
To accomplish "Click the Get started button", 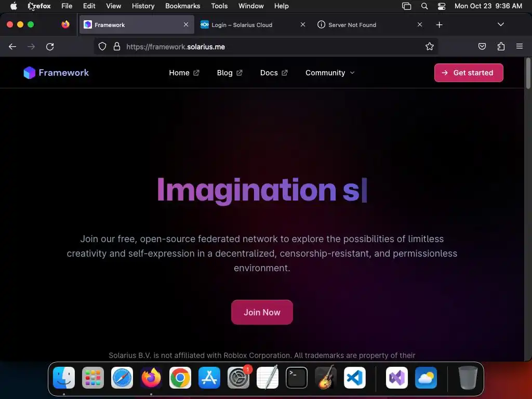I will (469, 73).
